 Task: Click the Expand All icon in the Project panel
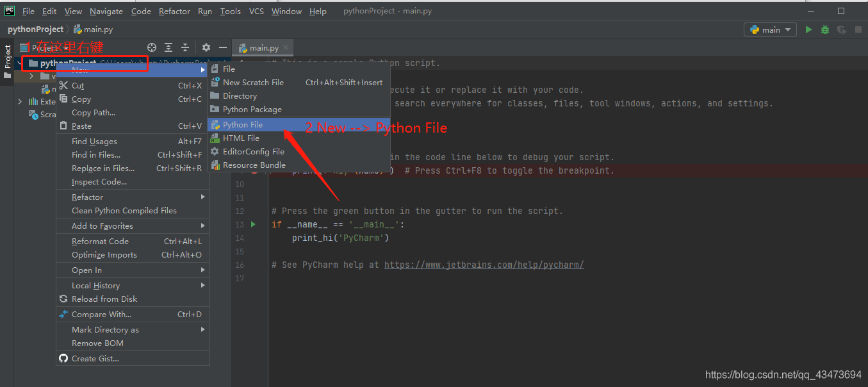[x=168, y=47]
